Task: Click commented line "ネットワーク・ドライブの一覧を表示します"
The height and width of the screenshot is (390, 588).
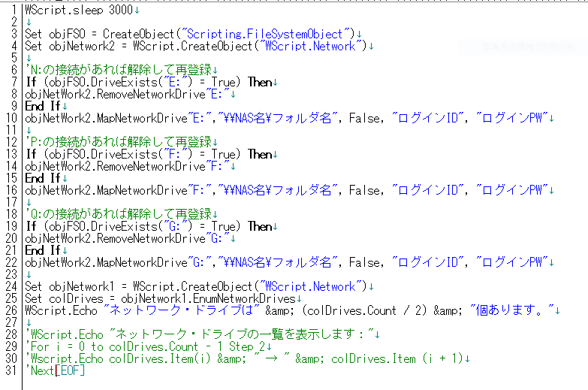Action: pos(200,334)
